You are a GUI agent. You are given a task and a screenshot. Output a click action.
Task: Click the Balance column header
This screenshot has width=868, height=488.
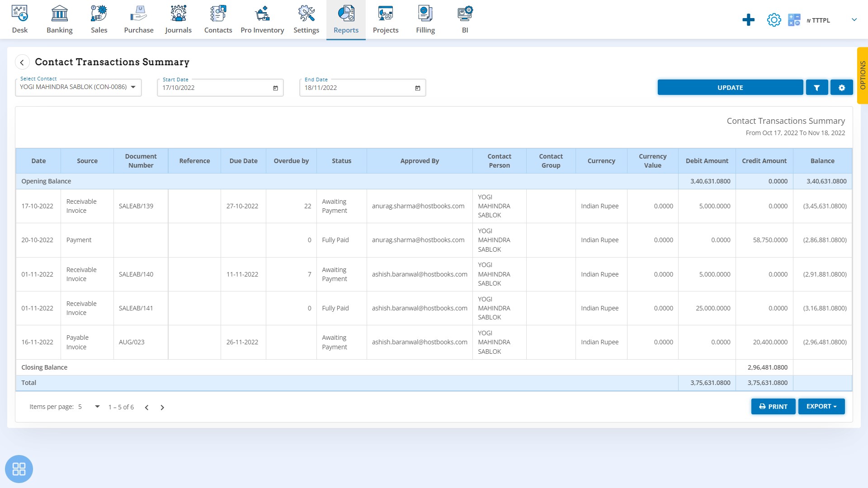(822, 161)
